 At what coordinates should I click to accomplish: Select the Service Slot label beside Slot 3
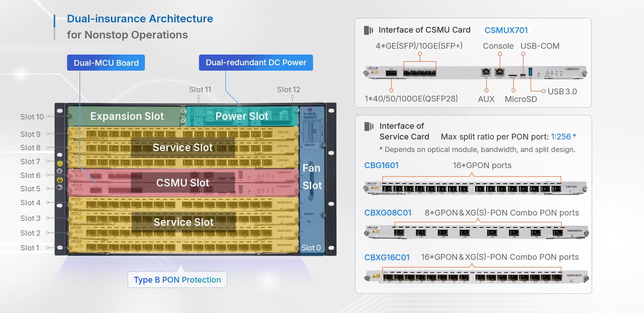[x=183, y=222]
